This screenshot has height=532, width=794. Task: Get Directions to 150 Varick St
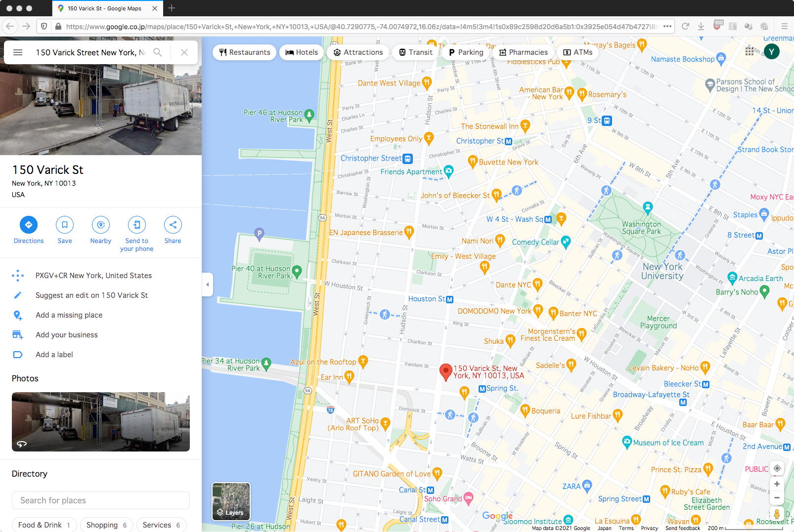(29, 231)
